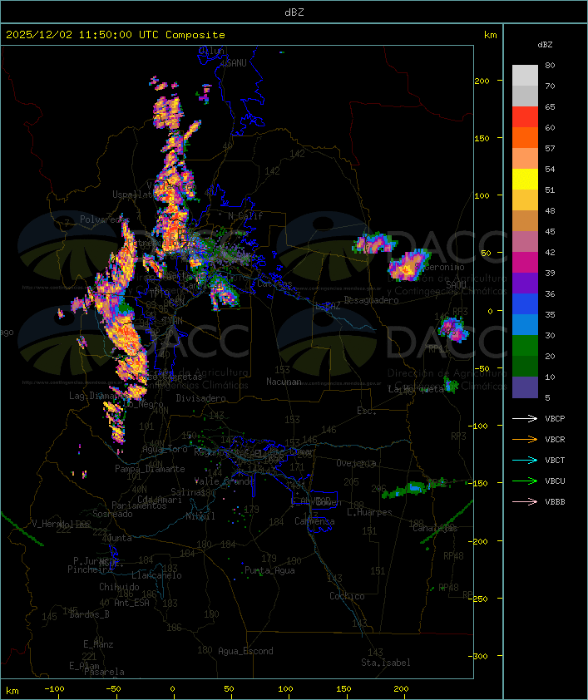The height and width of the screenshot is (700, 588).
Task: Click the Pasarela place label
Action: pyautogui.click(x=104, y=672)
